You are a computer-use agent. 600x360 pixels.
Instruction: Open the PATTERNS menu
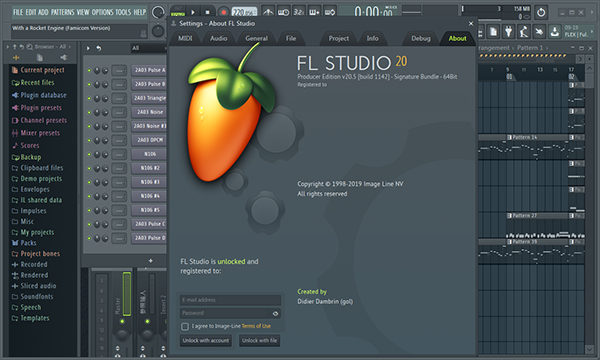point(62,12)
